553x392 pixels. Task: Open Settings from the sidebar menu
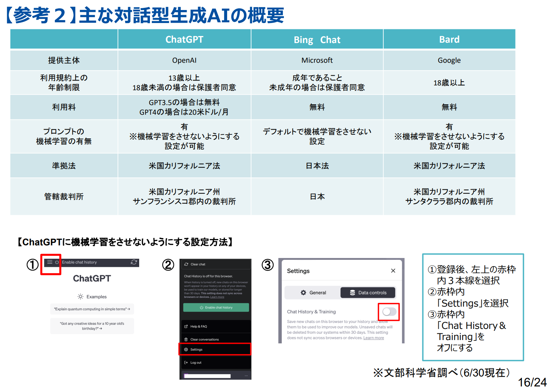[215, 349]
